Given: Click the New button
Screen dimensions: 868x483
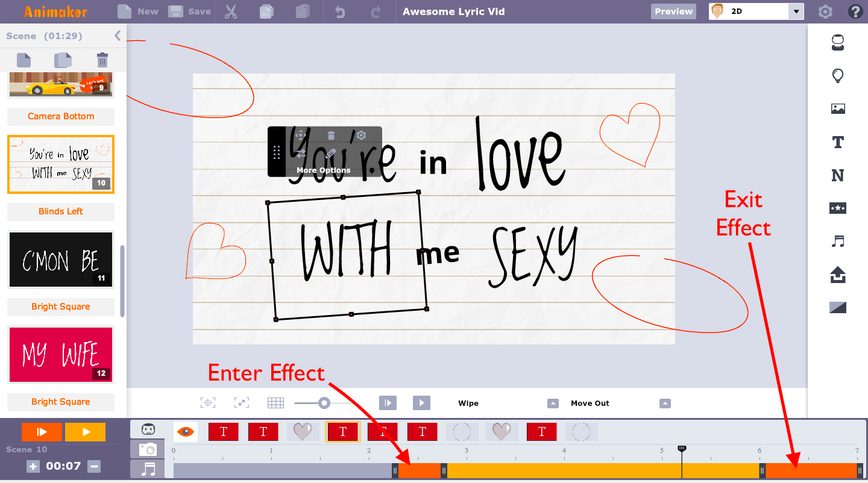Looking at the screenshot, I should 138,11.
